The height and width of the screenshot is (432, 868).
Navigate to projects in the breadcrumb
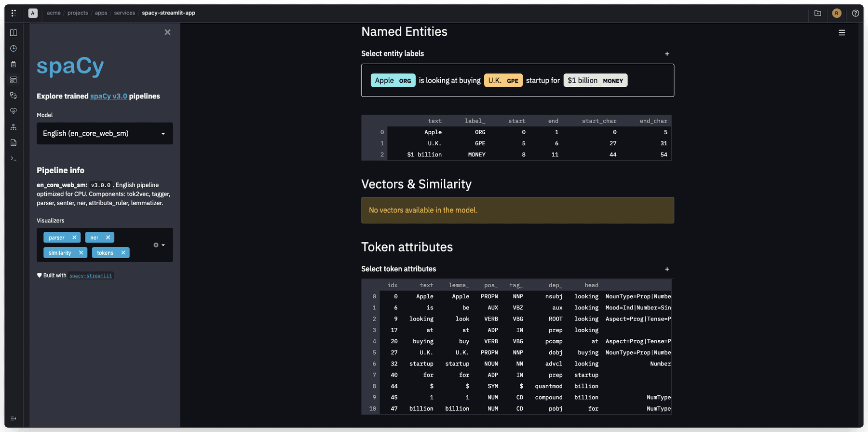click(78, 13)
